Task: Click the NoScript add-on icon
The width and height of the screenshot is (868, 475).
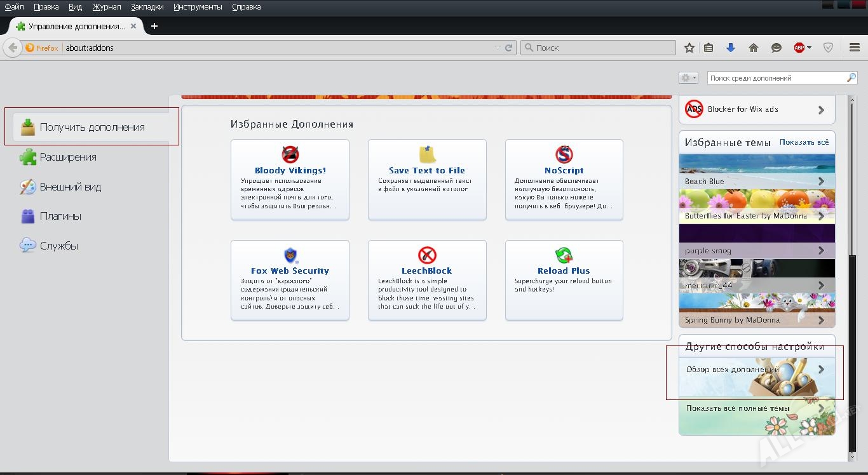Action: tap(564, 154)
